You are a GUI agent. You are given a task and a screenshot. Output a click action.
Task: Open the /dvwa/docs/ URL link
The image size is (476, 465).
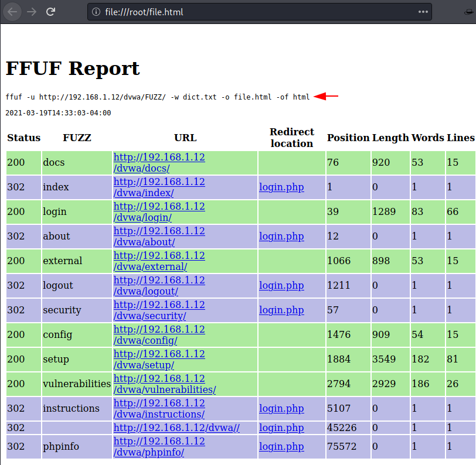(x=159, y=162)
